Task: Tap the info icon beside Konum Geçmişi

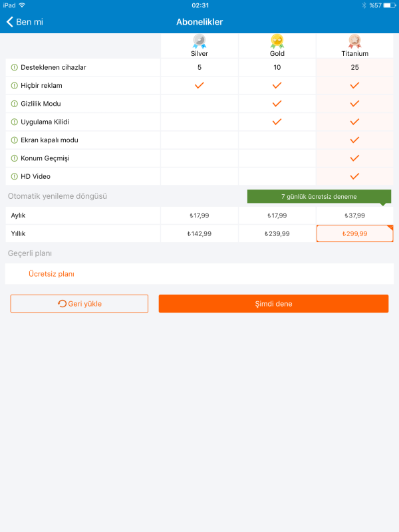Action: (15, 158)
